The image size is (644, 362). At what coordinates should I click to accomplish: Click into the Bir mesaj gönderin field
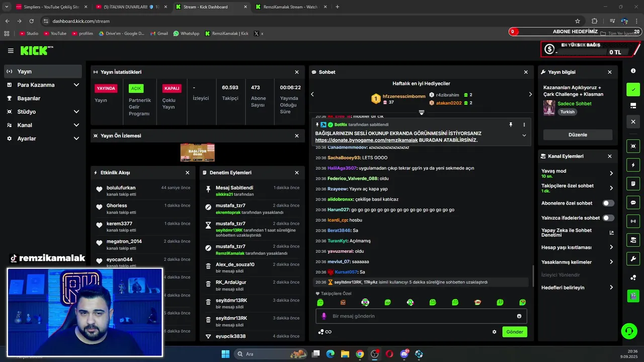pos(421,316)
